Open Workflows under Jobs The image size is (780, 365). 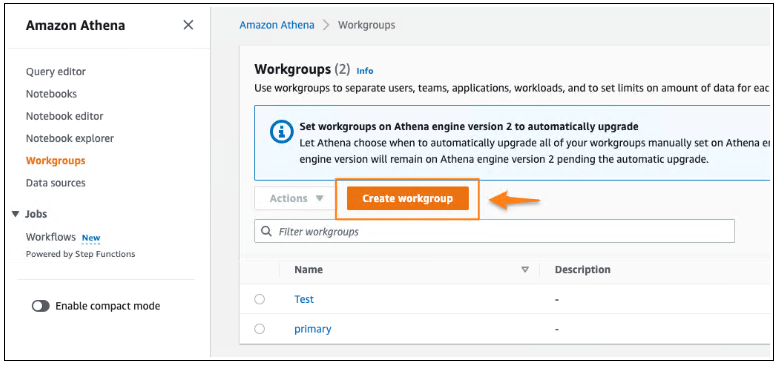tap(51, 237)
